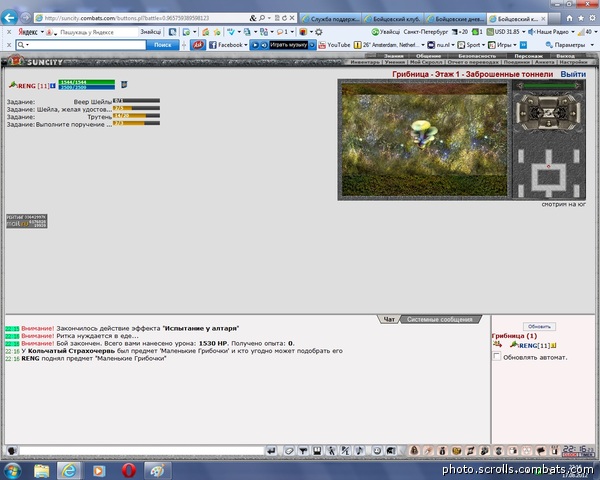Click into the chat message input field
Screen dimensions: 600x480
(142, 451)
